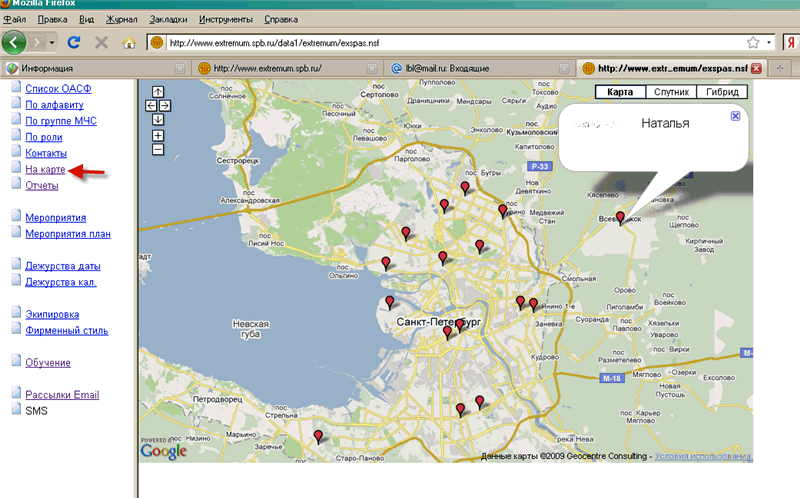Click the green Back navigation button
Image resolution: width=800 pixels, height=498 pixels.
(14, 42)
